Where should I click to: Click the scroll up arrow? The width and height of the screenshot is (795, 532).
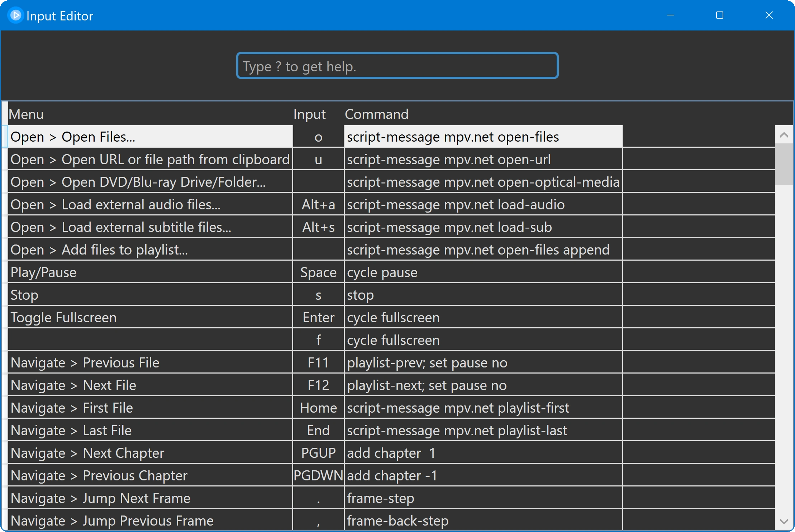point(784,135)
